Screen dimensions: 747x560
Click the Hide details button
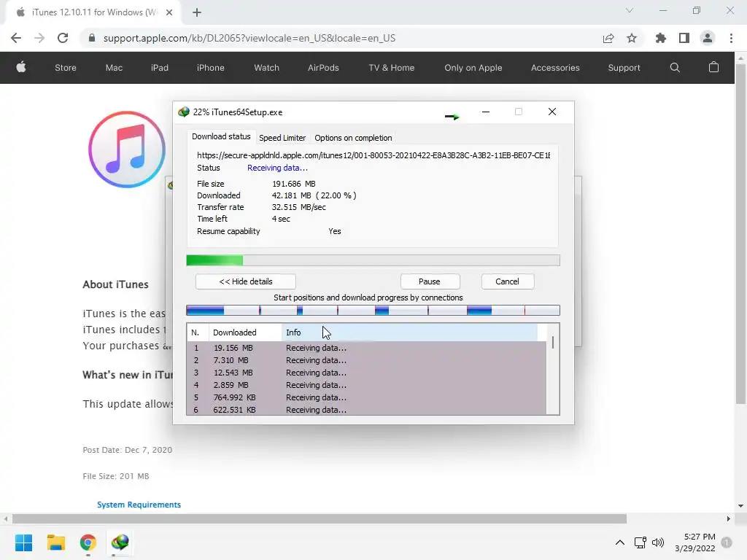tap(245, 281)
